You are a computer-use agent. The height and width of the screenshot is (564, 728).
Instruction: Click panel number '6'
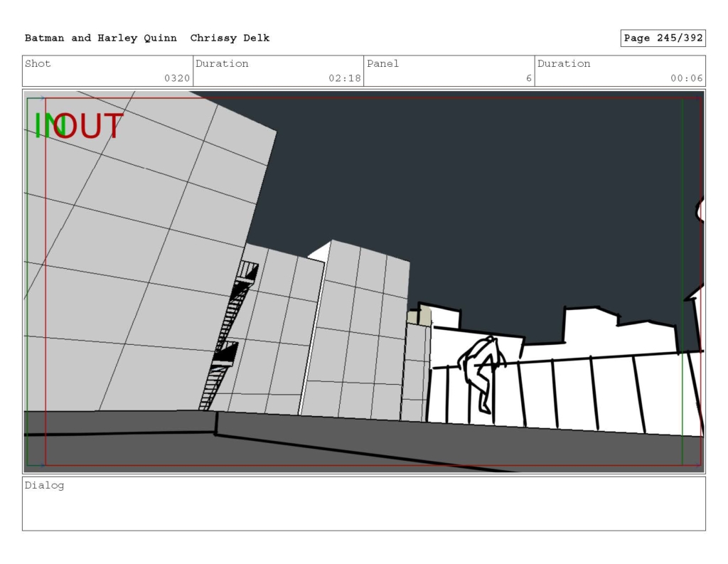click(x=529, y=78)
